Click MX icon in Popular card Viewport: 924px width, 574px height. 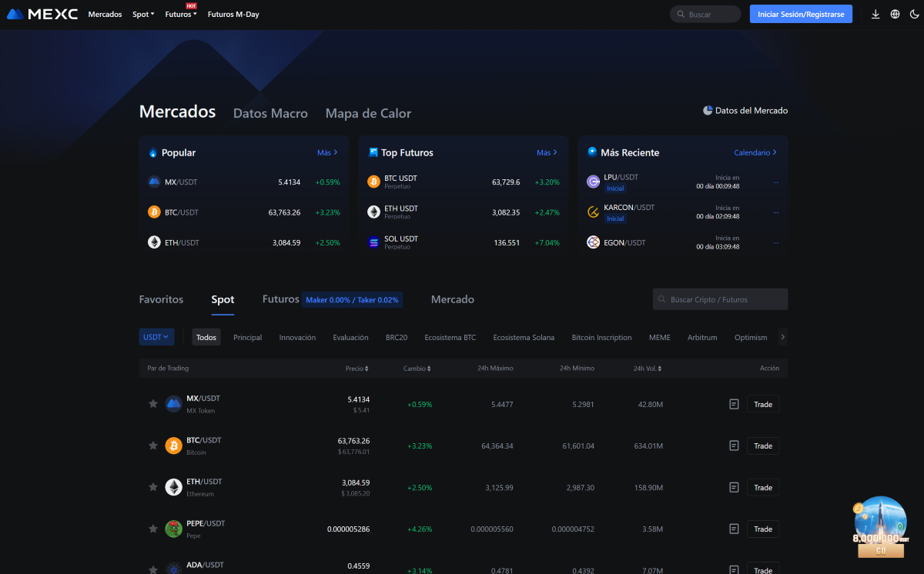(x=154, y=182)
